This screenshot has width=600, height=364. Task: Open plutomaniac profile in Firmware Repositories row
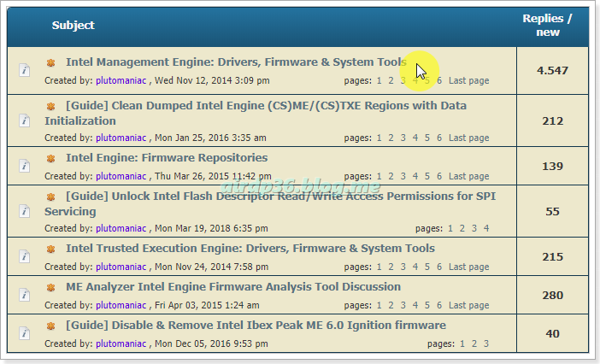click(121, 176)
